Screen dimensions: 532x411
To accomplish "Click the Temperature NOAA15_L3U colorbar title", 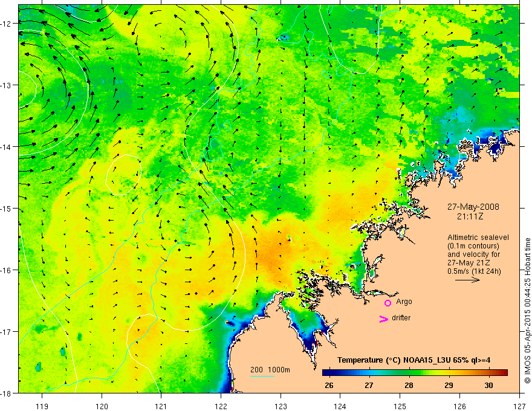I will 414,360.
